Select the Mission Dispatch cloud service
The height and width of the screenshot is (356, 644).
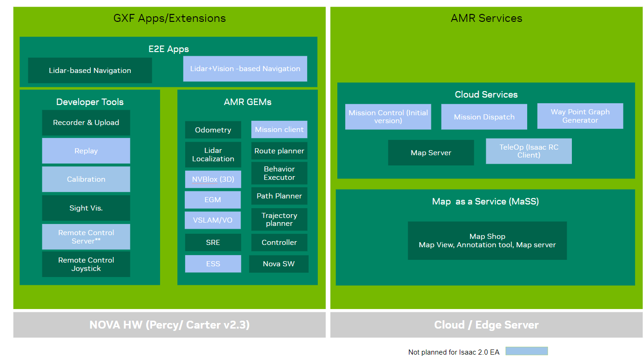484,117
